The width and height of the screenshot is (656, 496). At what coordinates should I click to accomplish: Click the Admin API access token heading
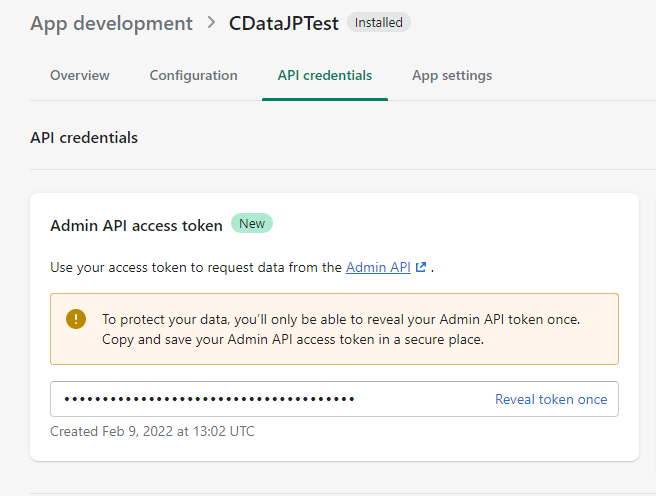[x=136, y=226]
